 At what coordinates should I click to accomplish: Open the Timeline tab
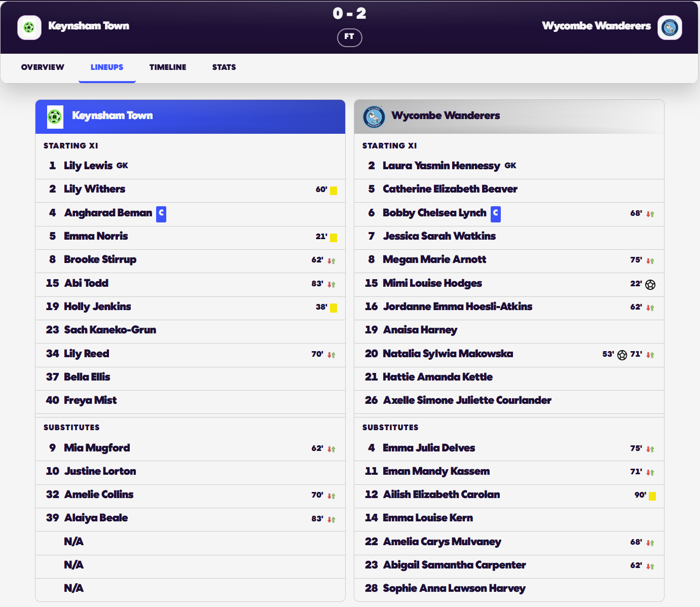click(x=168, y=67)
